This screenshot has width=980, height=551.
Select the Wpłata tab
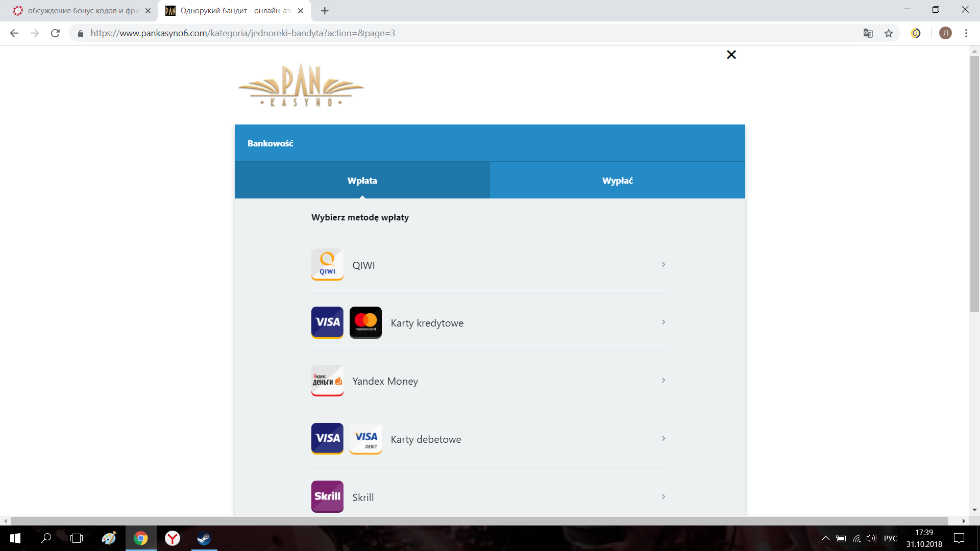click(x=362, y=181)
